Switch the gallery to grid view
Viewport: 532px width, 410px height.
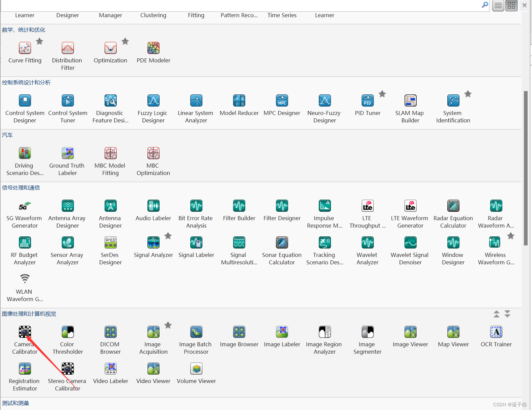(511, 5)
